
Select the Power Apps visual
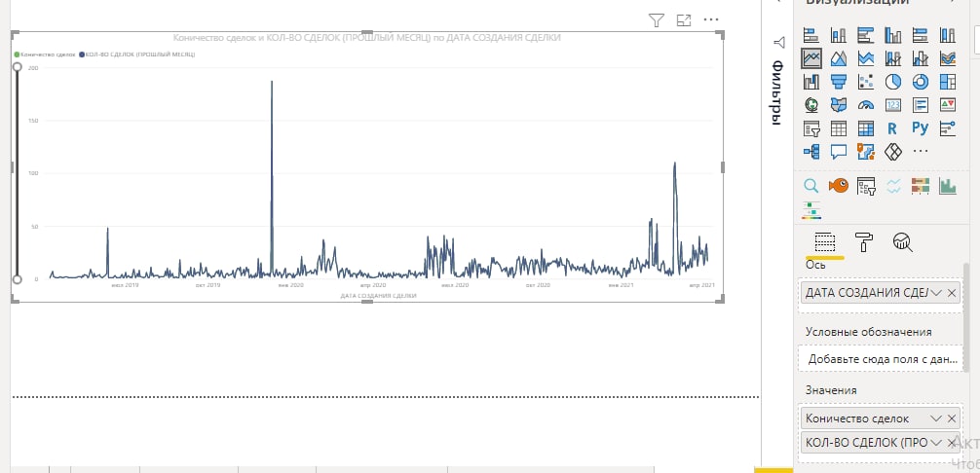coord(893,151)
